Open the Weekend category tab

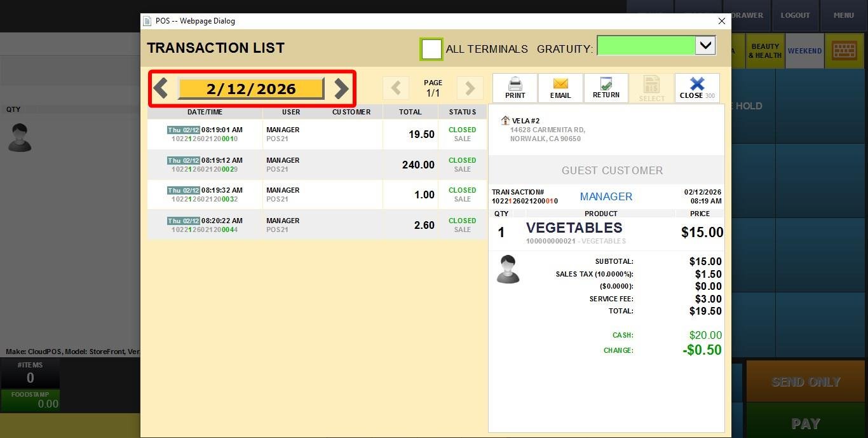804,51
